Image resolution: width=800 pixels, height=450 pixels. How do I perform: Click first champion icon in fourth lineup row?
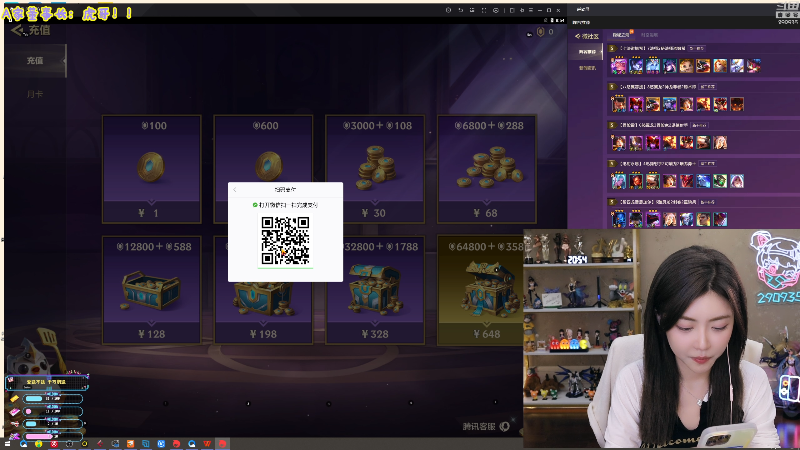coord(619,181)
